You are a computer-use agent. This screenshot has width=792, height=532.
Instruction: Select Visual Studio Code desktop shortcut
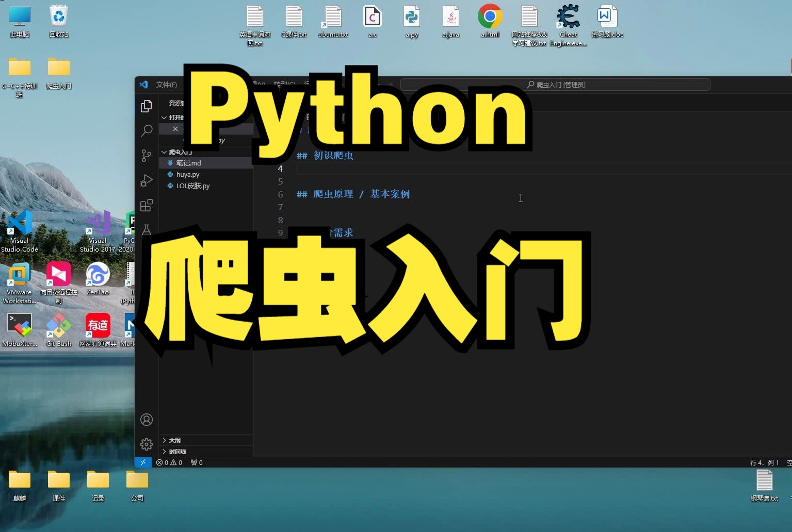point(20,232)
